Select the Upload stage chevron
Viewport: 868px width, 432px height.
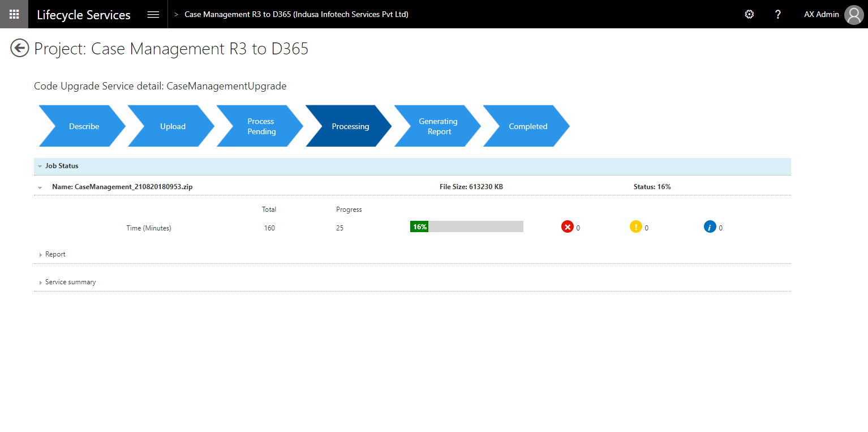click(173, 126)
